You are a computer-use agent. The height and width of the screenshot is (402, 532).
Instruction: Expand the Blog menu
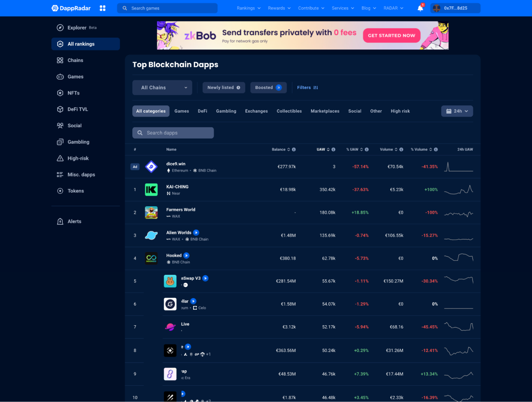point(369,8)
